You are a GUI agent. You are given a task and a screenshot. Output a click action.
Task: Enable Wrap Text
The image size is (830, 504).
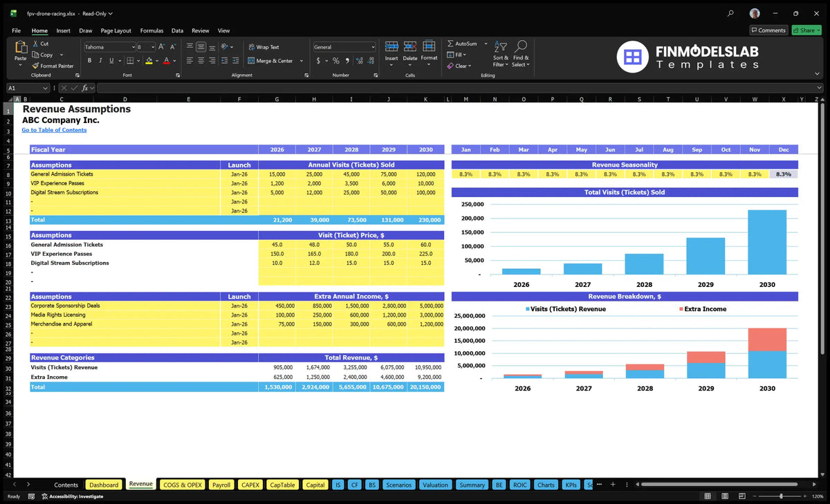pyautogui.click(x=264, y=47)
